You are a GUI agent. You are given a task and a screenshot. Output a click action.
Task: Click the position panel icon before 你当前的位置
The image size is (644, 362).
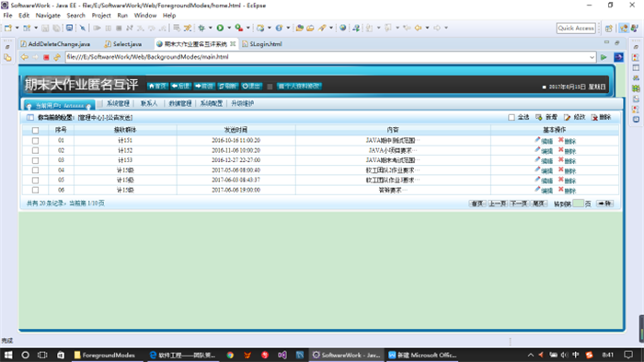(x=30, y=117)
